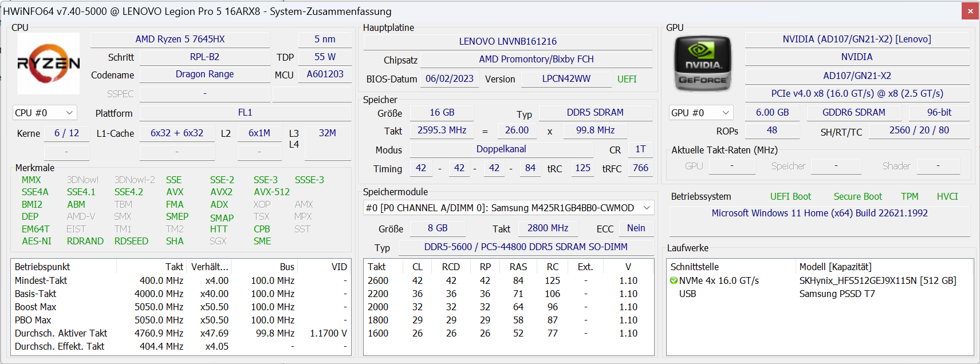
Task: Click the FL1 platform field
Action: point(245,112)
